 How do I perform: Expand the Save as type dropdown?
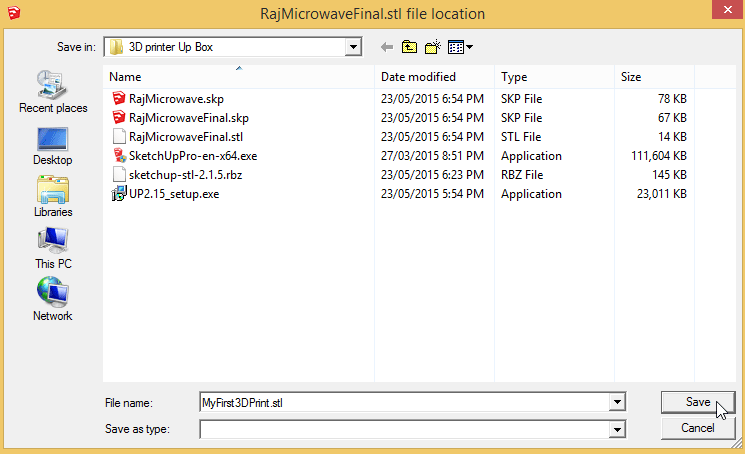pyautogui.click(x=617, y=429)
